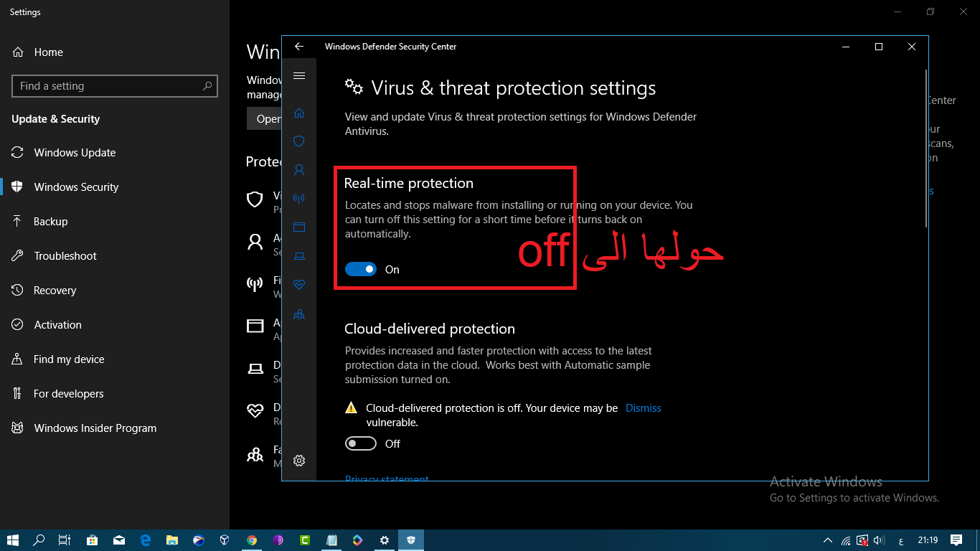Launch Microsoft Edge from the taskbar
Image resolution: width=980 pixels, height=551 pixels.
coord(145,540)
